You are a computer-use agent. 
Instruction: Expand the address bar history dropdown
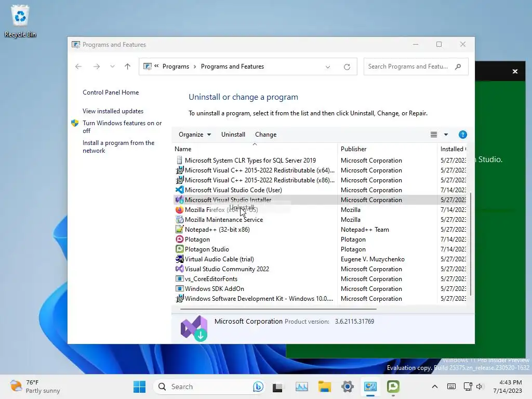point(328,67)
